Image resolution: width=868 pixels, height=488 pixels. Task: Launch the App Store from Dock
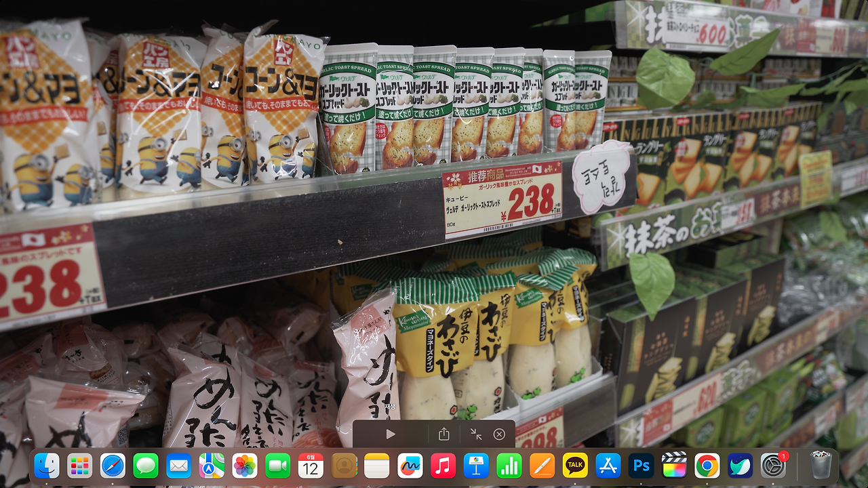pyautogui.click(x=608, y=466)
